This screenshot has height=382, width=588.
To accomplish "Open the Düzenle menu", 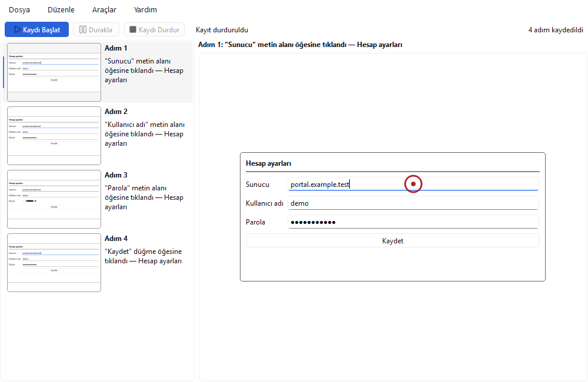I will (61, 10).
